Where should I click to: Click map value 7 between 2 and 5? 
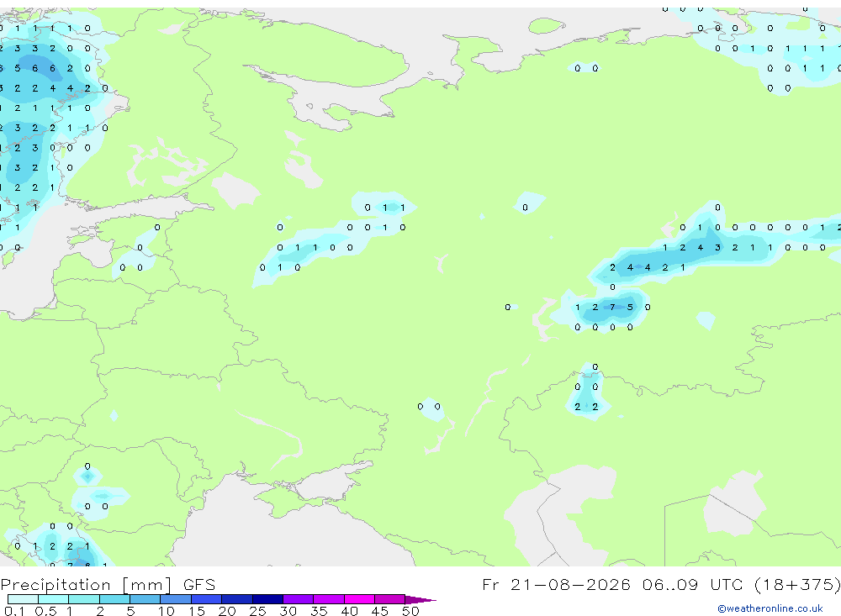(612, 308)
